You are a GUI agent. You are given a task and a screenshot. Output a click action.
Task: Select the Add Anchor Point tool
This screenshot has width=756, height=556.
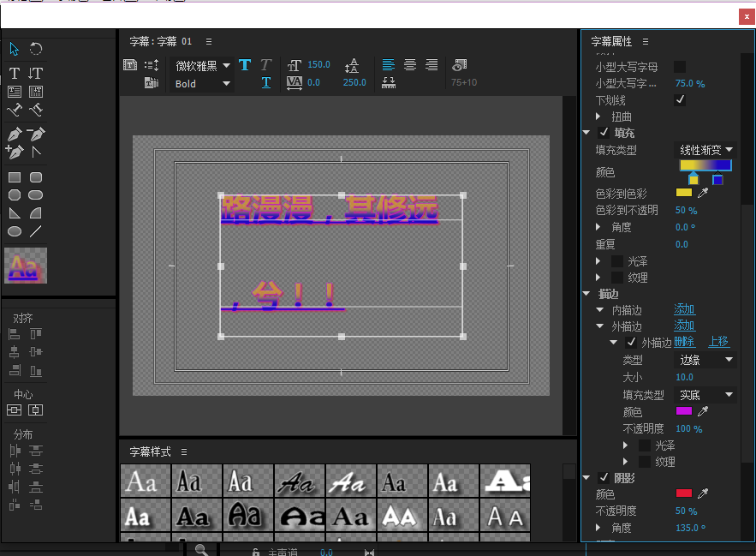(15, 152)
